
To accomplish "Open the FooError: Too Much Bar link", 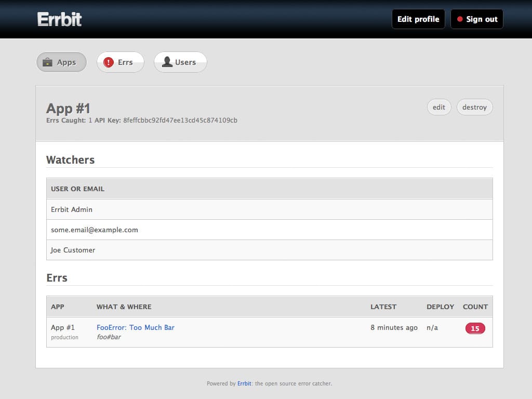I will click(136, 327).
